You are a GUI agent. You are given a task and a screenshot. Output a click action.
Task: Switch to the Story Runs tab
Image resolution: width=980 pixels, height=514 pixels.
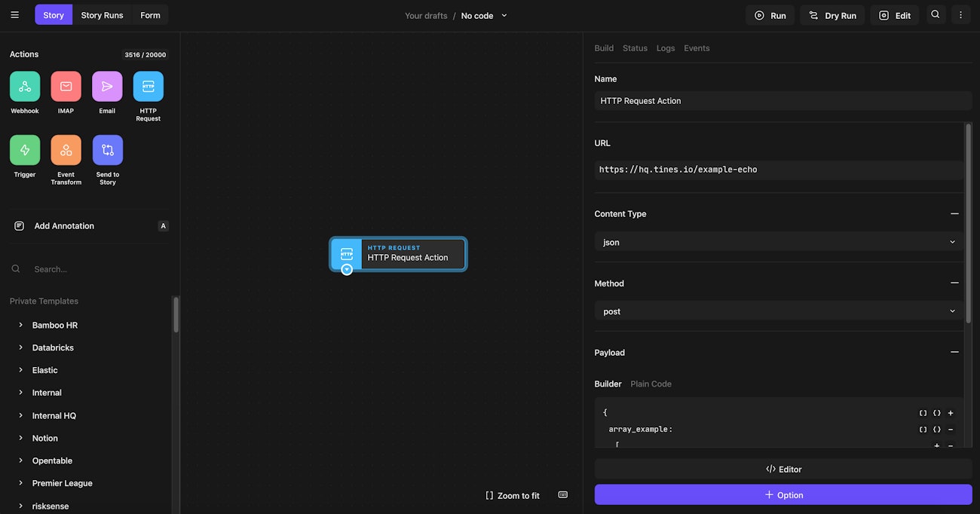[x=102, y=15]
